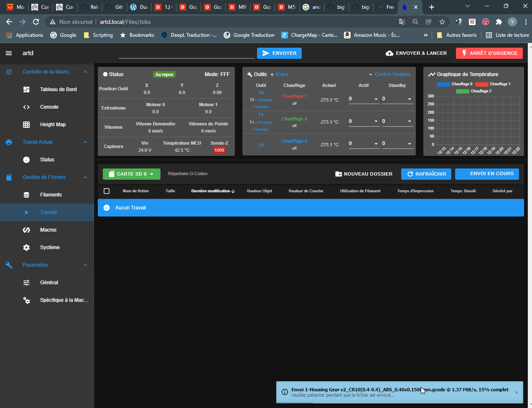Open Chauffage 0 Standby temperature dropdown
Screen dimensions: 532x408
point(410,144)
